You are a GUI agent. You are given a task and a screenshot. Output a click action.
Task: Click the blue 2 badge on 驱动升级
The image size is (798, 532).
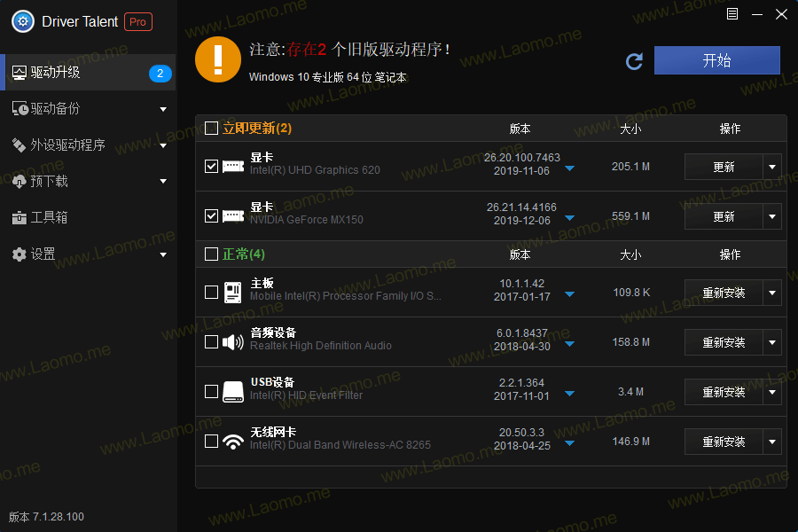pos(160,74)
